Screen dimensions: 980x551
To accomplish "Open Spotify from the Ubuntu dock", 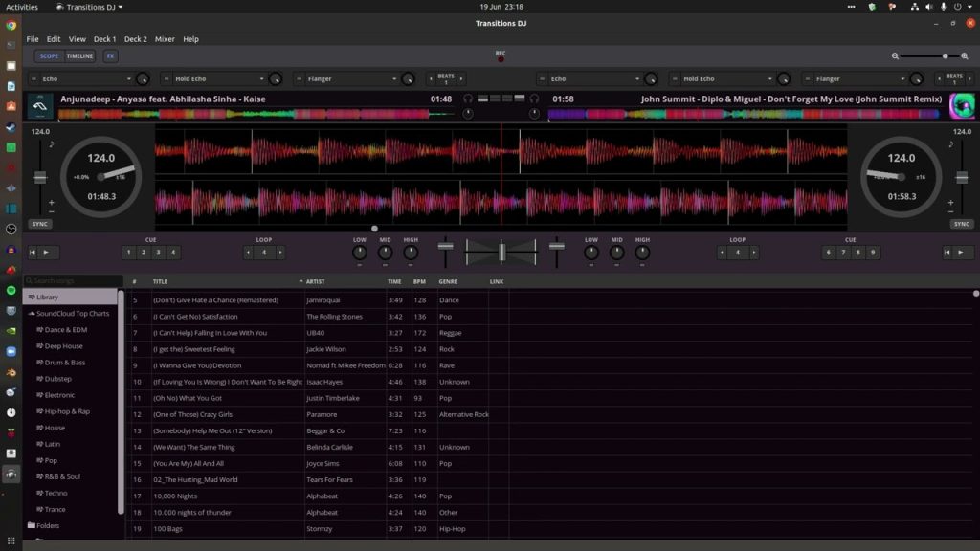I will point(11,290).
